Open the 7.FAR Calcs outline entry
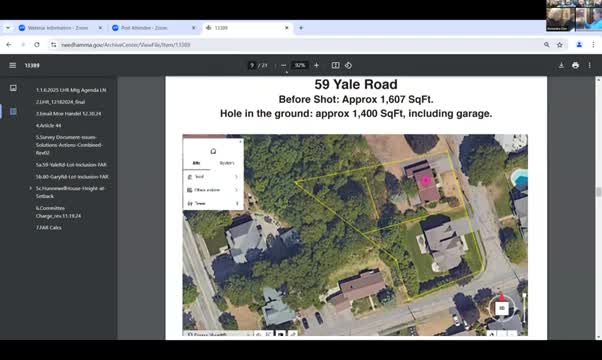Viewport: 602px width, 360px height. (48, 228)
